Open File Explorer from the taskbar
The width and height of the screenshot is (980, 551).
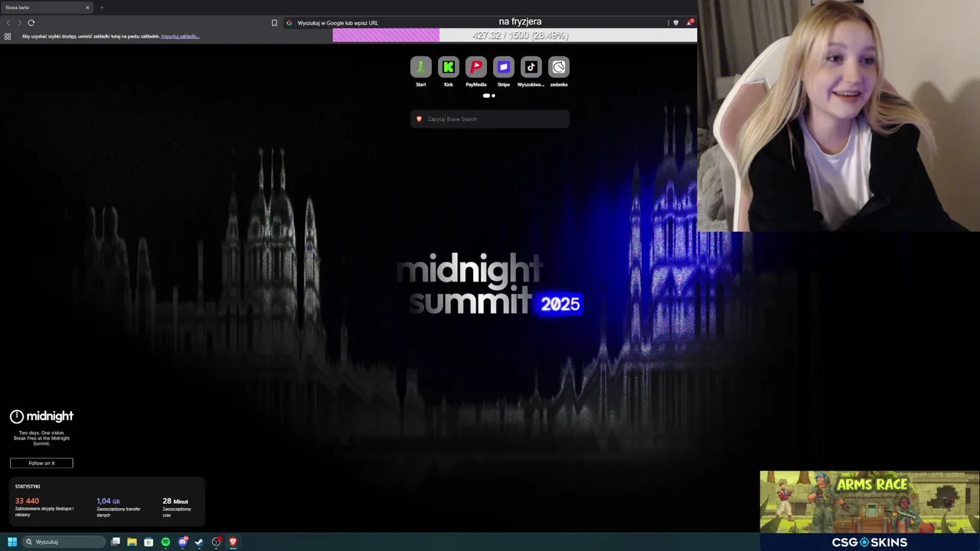click(132, 542)
